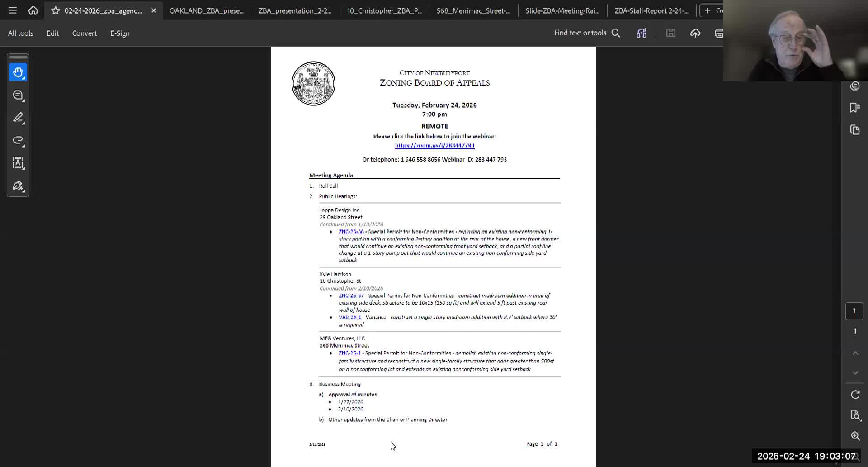This screenshot has width=868, height=467.
Task: Zoom in using the magnifier icon
Action: click(855, 436)
